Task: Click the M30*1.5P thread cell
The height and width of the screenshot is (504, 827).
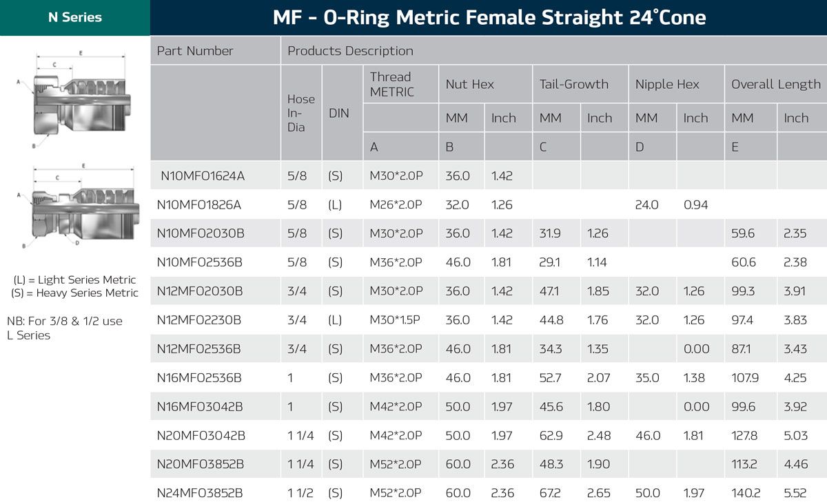Action: [396, 320]
